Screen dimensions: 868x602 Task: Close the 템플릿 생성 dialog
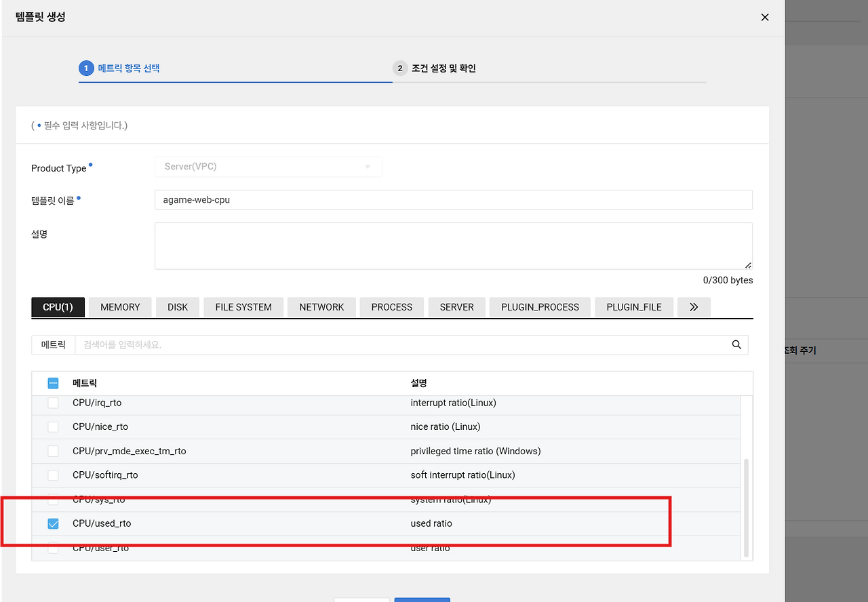[765, 18]
